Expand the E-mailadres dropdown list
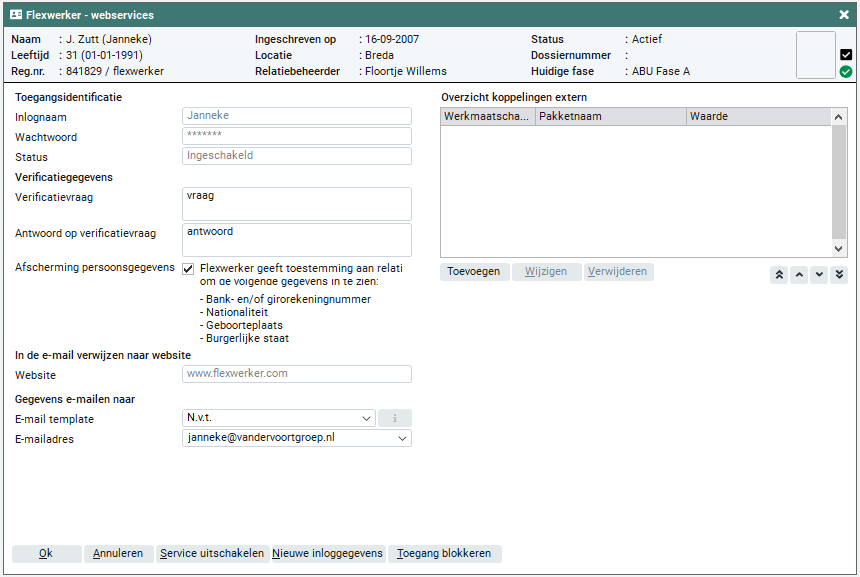The image size is (860, 577). [x=402, y=438]
